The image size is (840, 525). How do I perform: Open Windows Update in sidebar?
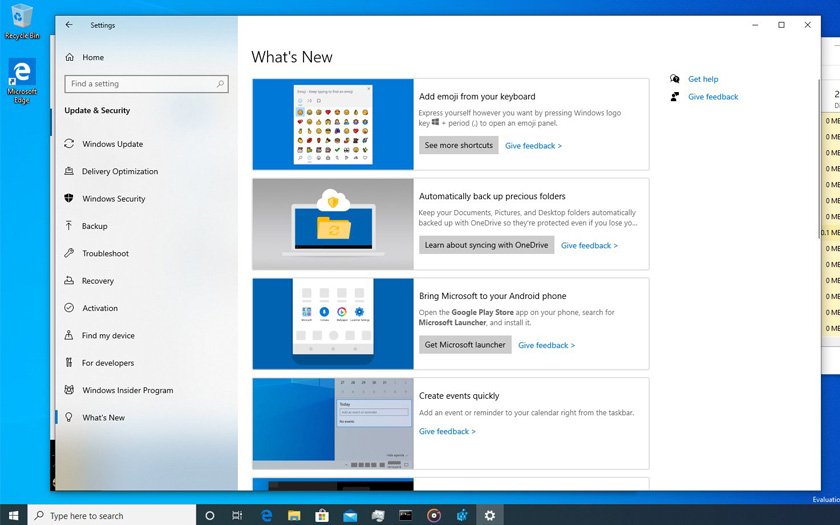(x=112, y=144)
